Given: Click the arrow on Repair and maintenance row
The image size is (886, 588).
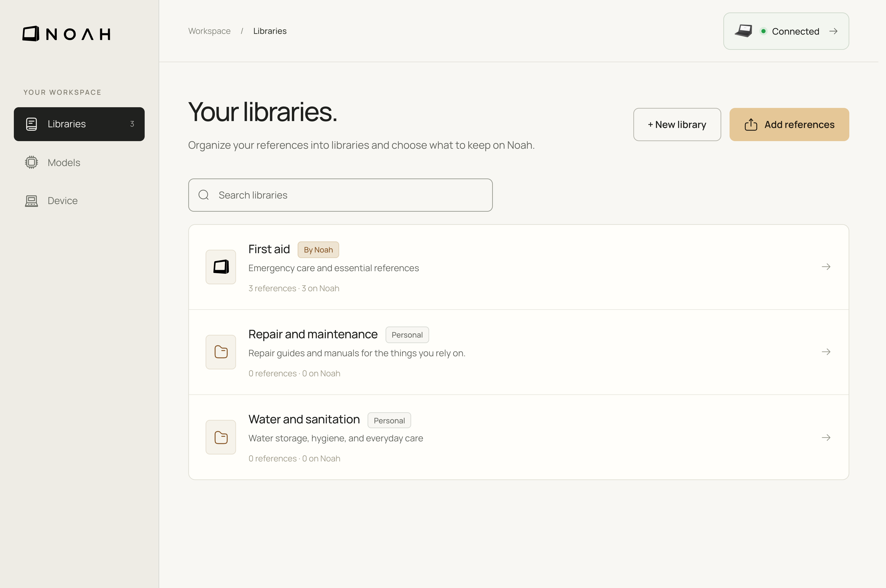Looking at the screenshot, I should tap(826, 352).
